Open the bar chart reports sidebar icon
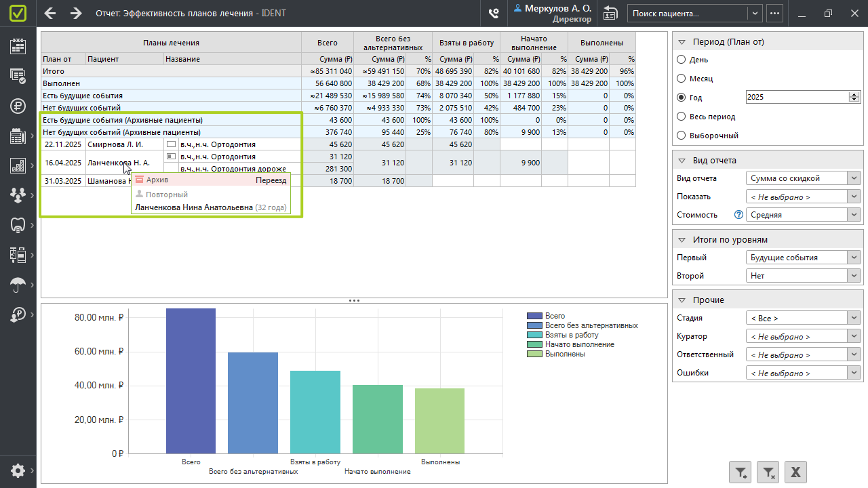The width and height of the screenshot is (868, 488). click(18, 165)
